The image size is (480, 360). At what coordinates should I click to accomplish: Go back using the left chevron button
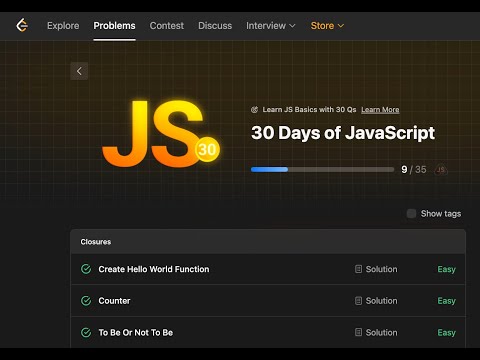pos(79,71)
